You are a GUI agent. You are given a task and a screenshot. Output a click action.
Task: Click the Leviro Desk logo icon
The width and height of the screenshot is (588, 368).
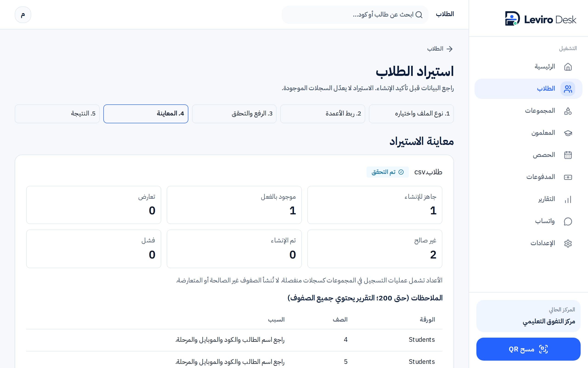click(512, 18)
